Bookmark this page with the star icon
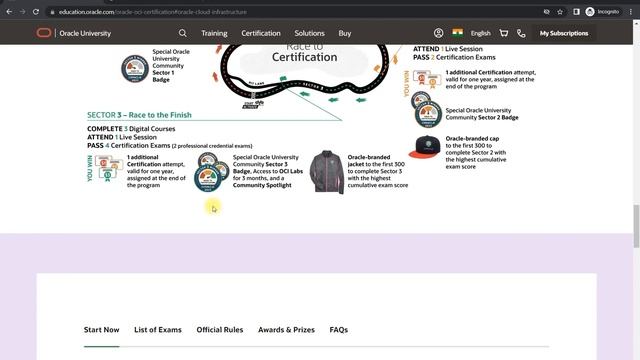 560,12
